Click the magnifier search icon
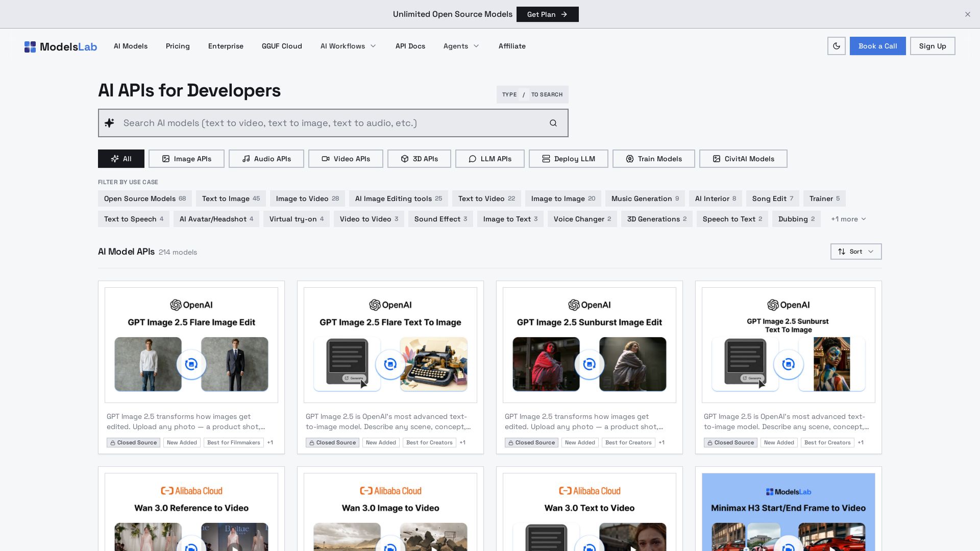 coord(553,123)
